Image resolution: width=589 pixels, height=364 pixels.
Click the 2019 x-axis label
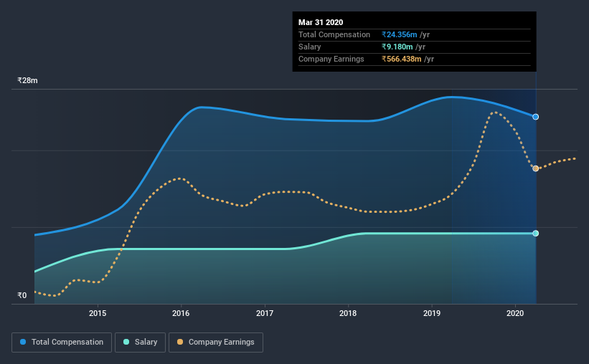432,313
